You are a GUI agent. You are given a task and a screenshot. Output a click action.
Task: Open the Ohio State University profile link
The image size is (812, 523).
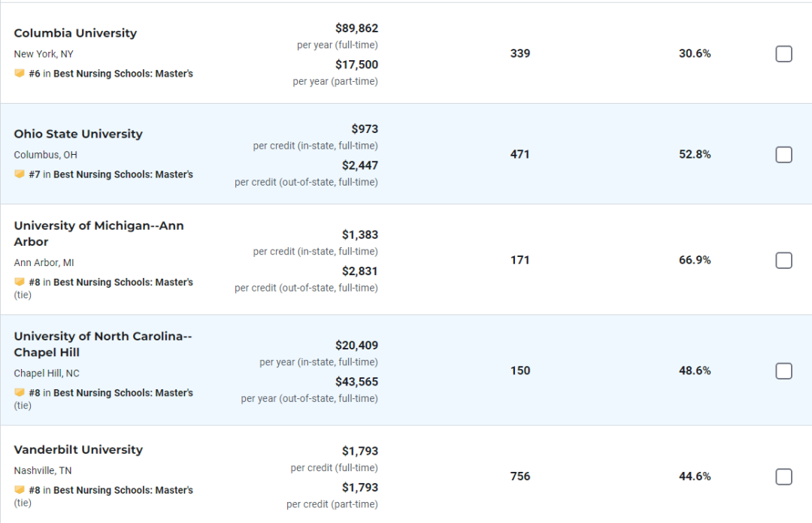pyautogui.click(x=78, y=134)
